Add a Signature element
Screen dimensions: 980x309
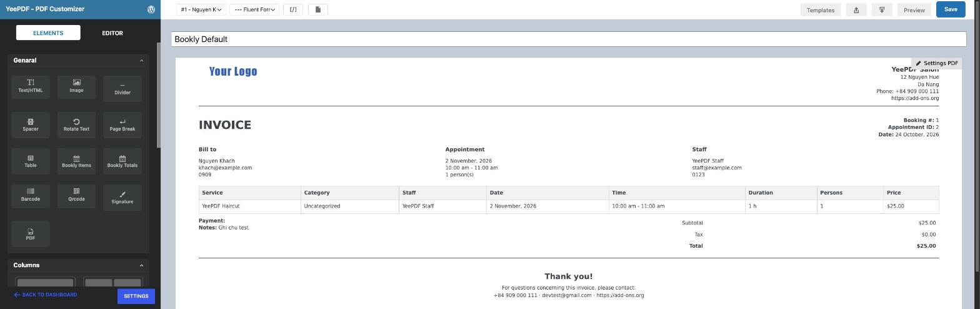[122, 197]
